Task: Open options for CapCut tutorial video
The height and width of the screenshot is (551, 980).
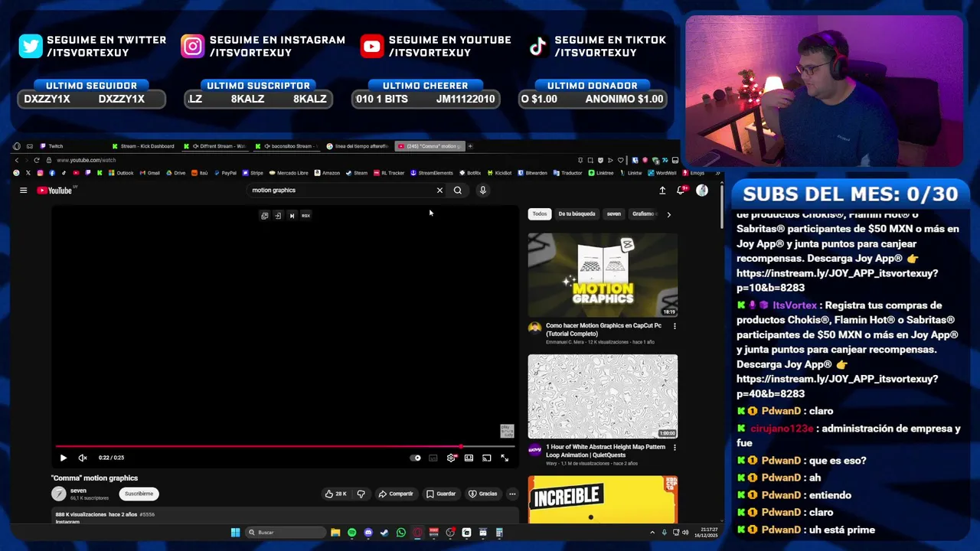Action: coord(675,326)
